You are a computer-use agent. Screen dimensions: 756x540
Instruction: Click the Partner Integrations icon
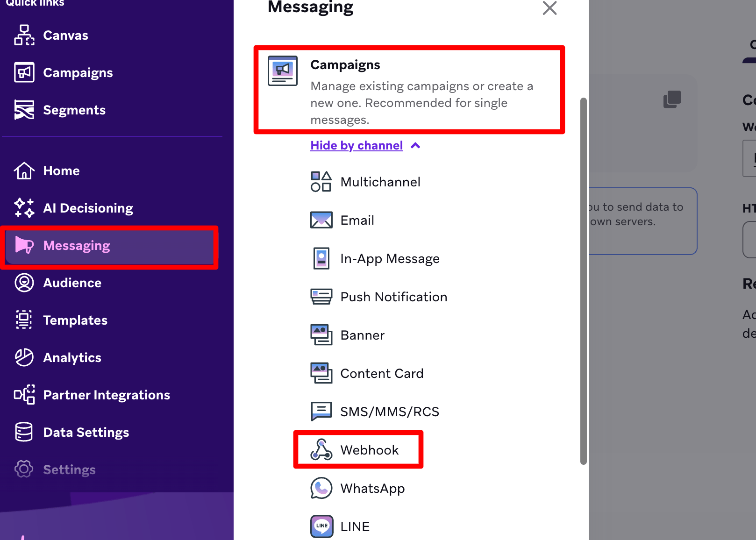(24, 395)
